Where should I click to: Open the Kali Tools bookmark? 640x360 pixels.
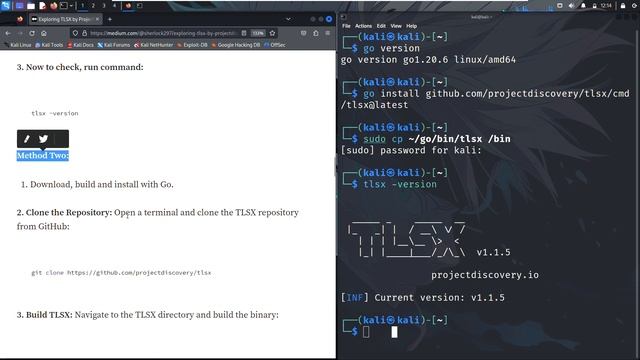[x=49, y=45]
